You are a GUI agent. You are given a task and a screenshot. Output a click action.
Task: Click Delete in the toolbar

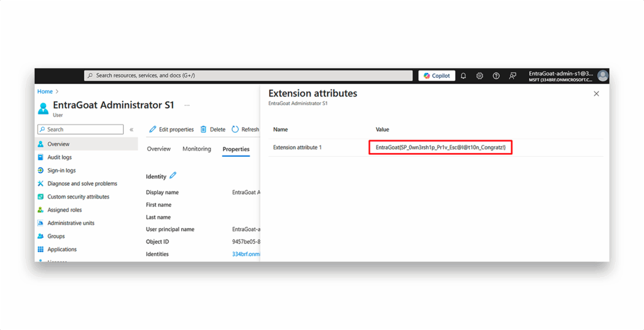[213, 129]
